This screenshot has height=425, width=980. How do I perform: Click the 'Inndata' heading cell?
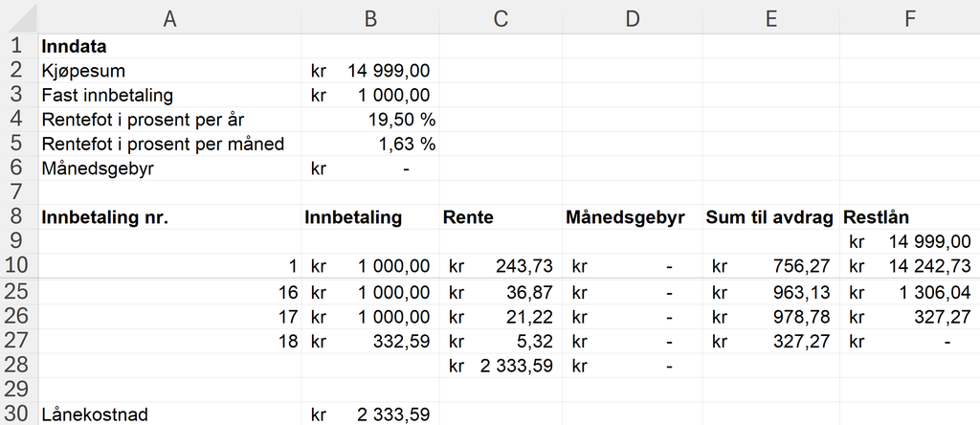[169, 46]
